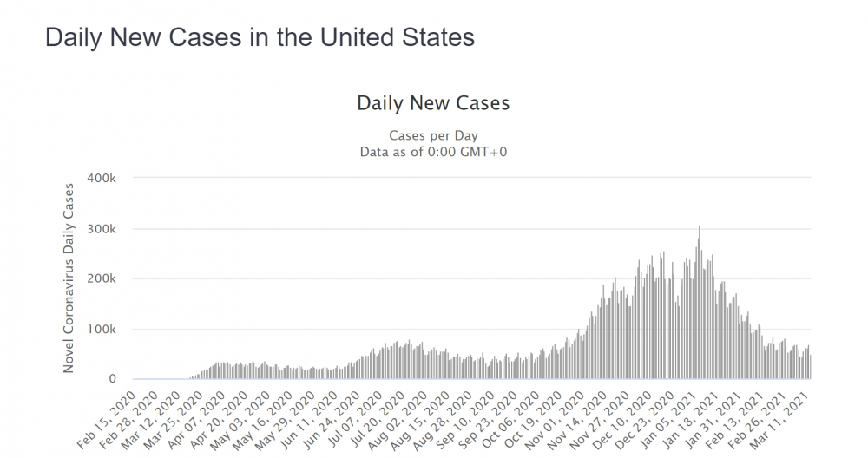Click the 'Cases per Day' subtitle
Image resolution: width=868 pixels, height=458 pixels.
pyautogui.click(x=433, y=135)
